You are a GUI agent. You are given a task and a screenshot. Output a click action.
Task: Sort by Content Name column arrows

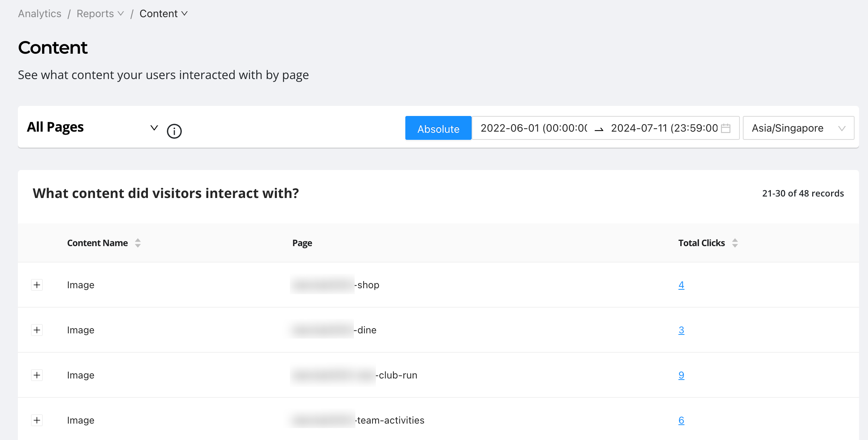pos(138,243)
